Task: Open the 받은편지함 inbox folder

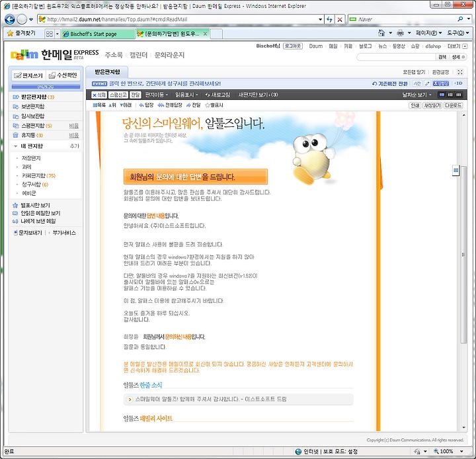Action: [34, 97]
